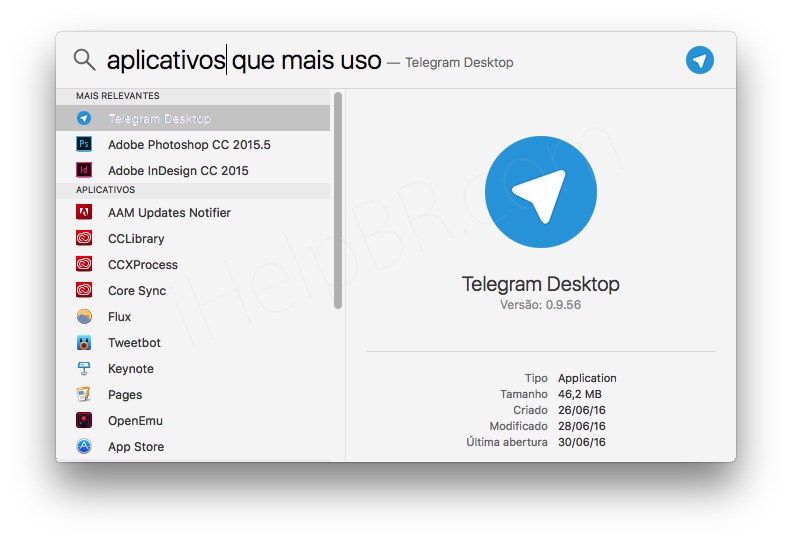Click the InDesign Id icon
This screenshot has height=542, width=792.
tap(84, 170)
